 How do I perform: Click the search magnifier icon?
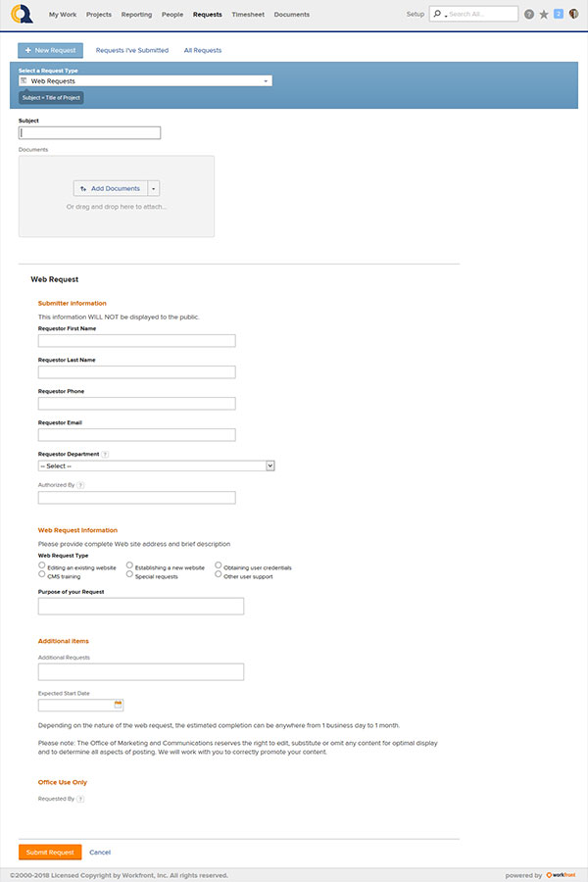pos(438,14)
